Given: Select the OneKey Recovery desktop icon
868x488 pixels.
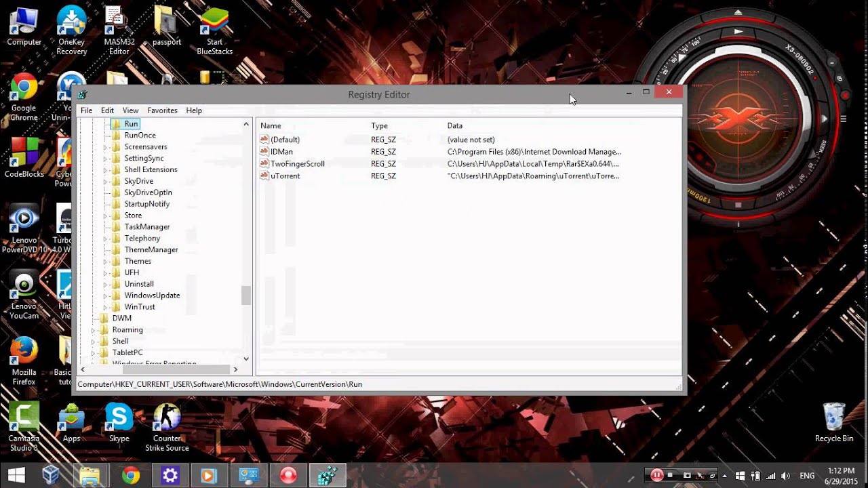Looking at the screenshot, I should [72, 30].
